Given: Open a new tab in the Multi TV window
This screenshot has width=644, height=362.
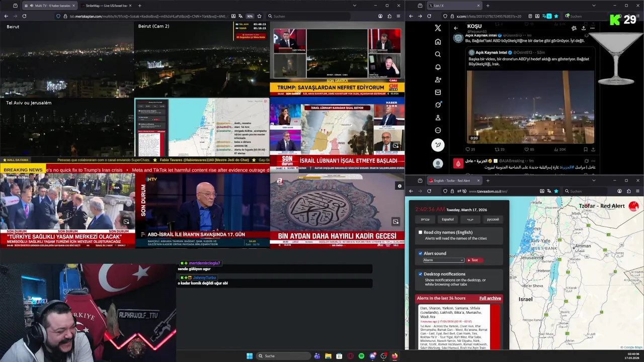Looking at the screenshot, I should [x=139, y=6].
